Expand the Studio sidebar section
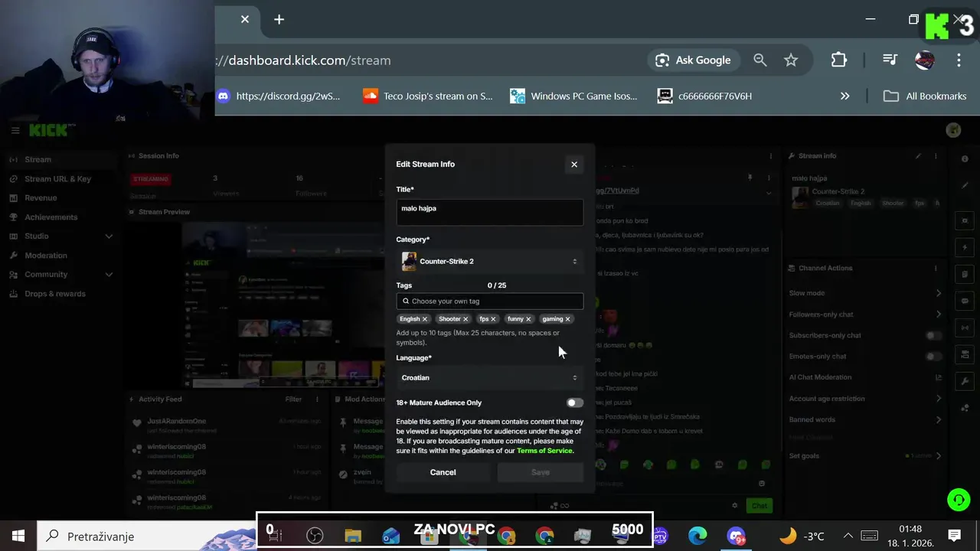 click(61, 236)
